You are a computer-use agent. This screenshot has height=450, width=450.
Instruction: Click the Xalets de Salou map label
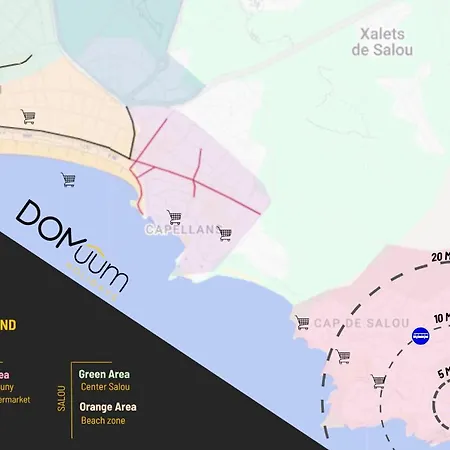coord(382,42)
